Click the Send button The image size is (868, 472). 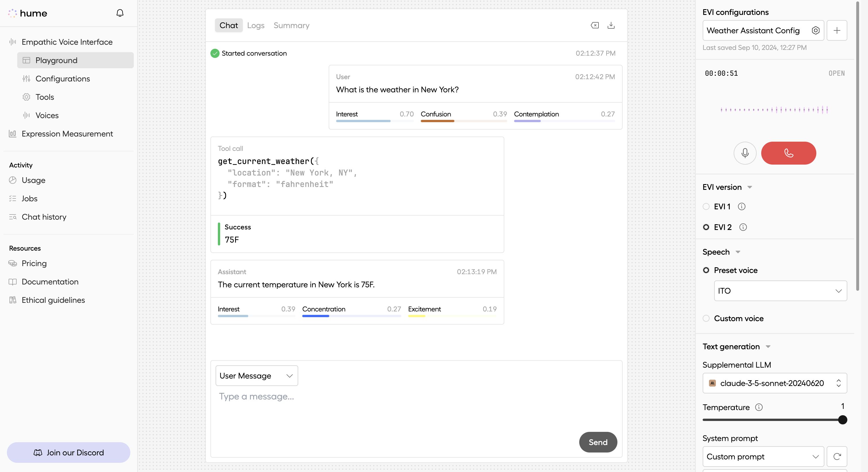pyautogui.click(x=598, y=442)
